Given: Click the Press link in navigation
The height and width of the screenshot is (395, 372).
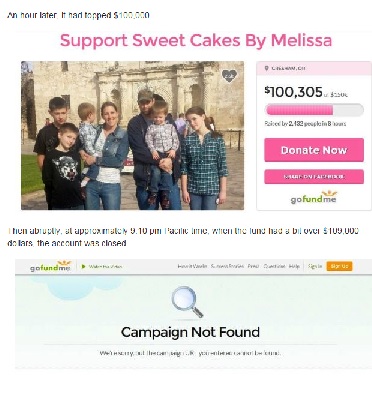Looking at the screenshot, I should click(x=254, y=266).
